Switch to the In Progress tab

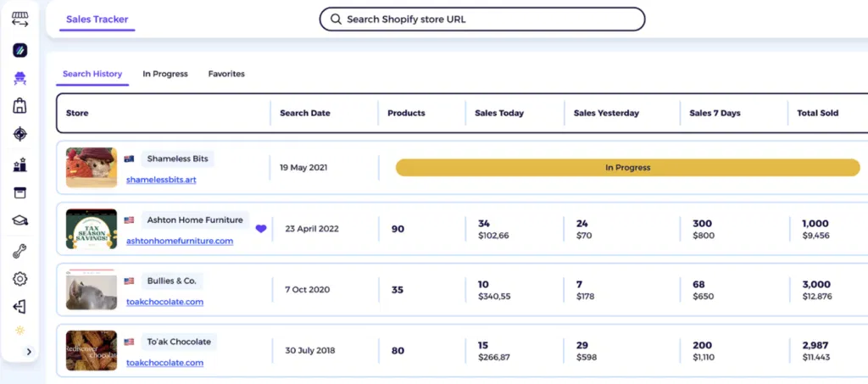(x=165, y=74)
